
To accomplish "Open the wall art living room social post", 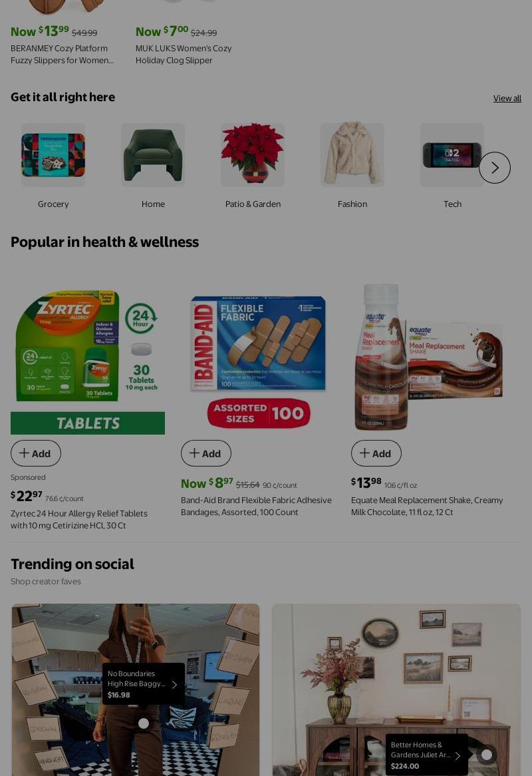I will point(396,689).
